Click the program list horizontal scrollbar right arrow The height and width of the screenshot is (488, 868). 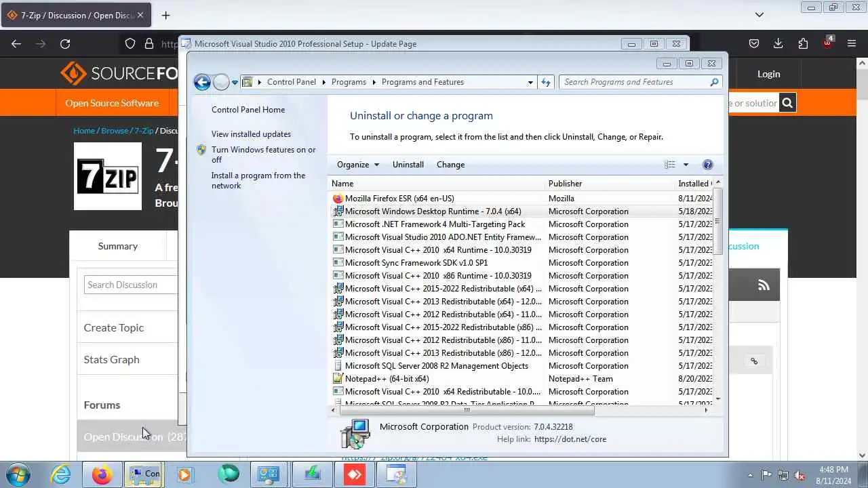point(706,410)
